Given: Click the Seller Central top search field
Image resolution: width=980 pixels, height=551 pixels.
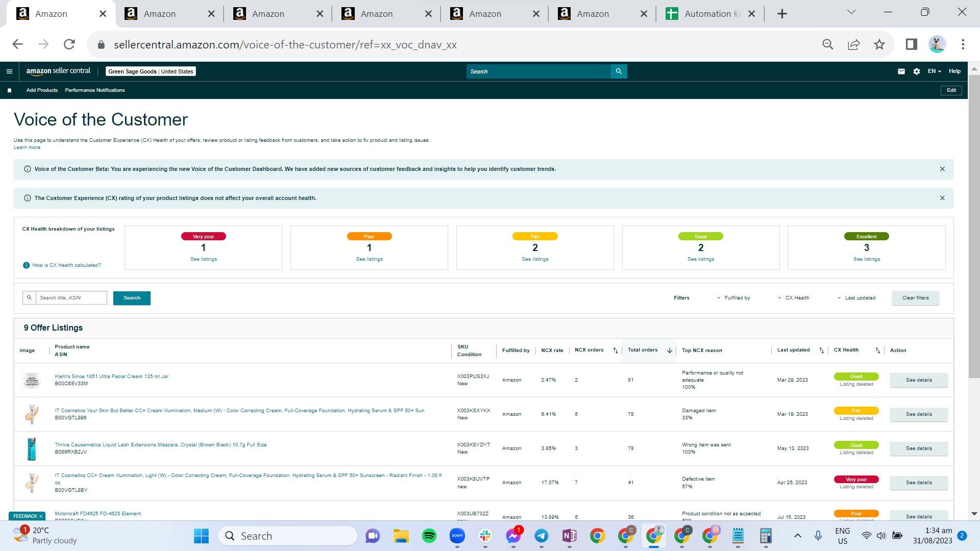Looking at the screenshot, I should (538, 71).
